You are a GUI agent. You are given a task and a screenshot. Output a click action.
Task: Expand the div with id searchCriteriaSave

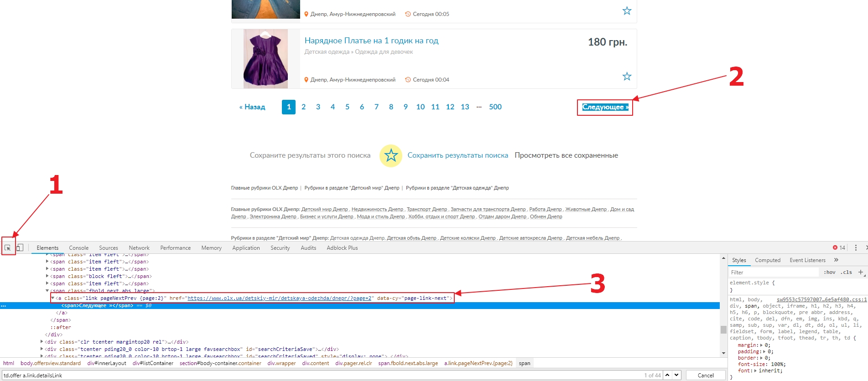point(42,349)
